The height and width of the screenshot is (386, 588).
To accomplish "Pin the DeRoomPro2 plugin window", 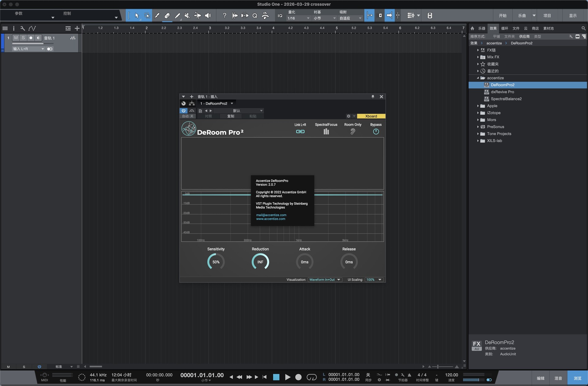I will point(373,96).
